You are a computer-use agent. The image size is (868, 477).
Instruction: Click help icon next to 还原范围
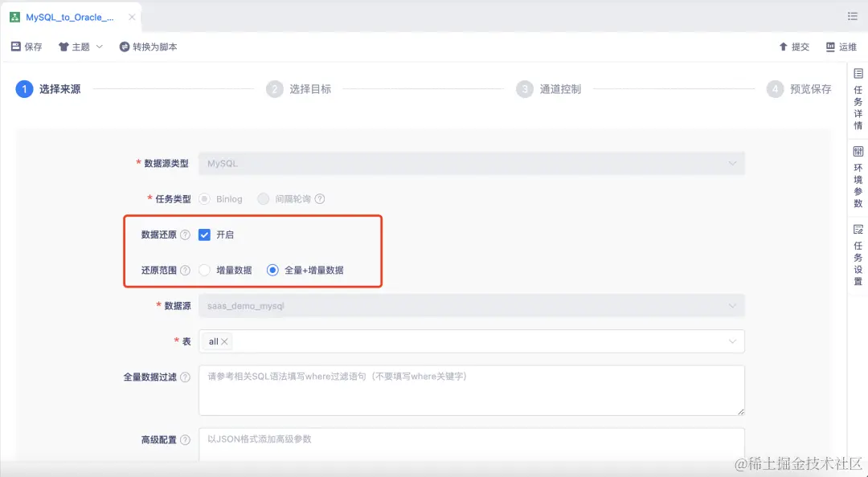[x=186, y=270]
